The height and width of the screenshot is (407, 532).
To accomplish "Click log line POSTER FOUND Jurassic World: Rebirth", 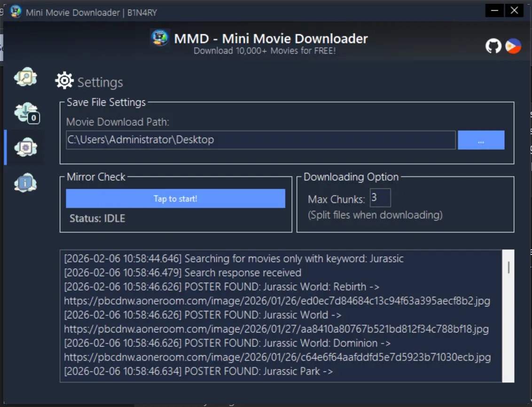I will click(x=221, y=287).
